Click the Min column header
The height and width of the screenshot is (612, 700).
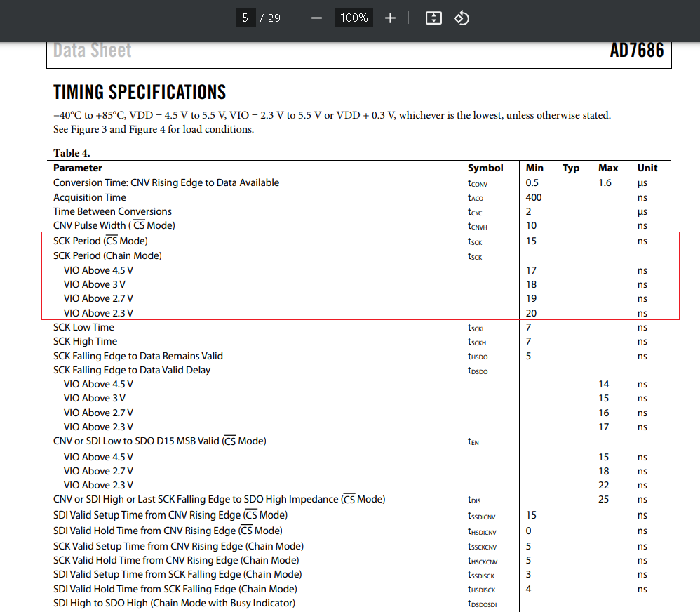pyautogui.click(x=534, y=168)
